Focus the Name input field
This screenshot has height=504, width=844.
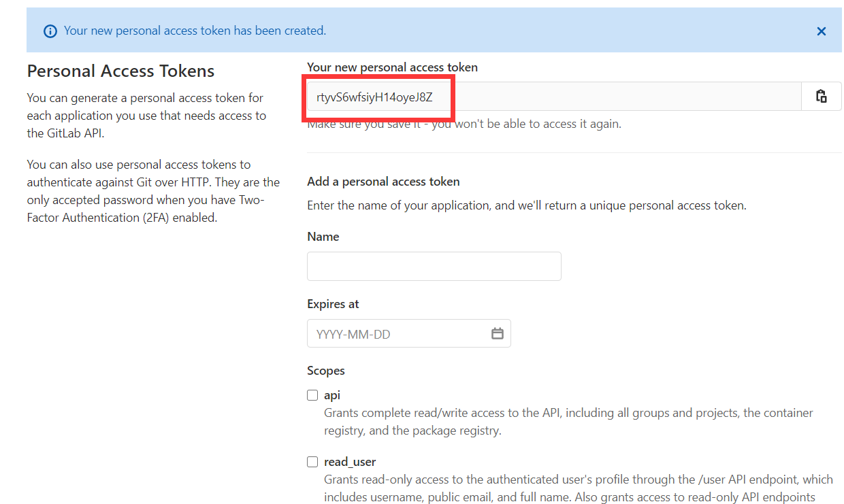(x=434, y=266)
